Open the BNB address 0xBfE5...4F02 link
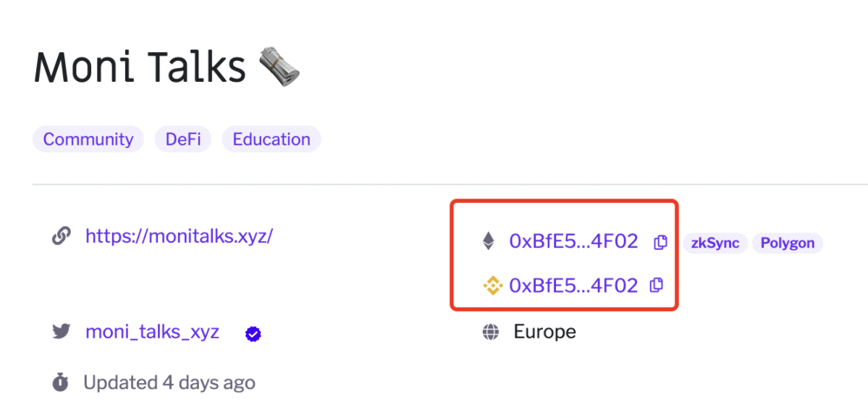 pyautogui.click(x=573, y=285)
